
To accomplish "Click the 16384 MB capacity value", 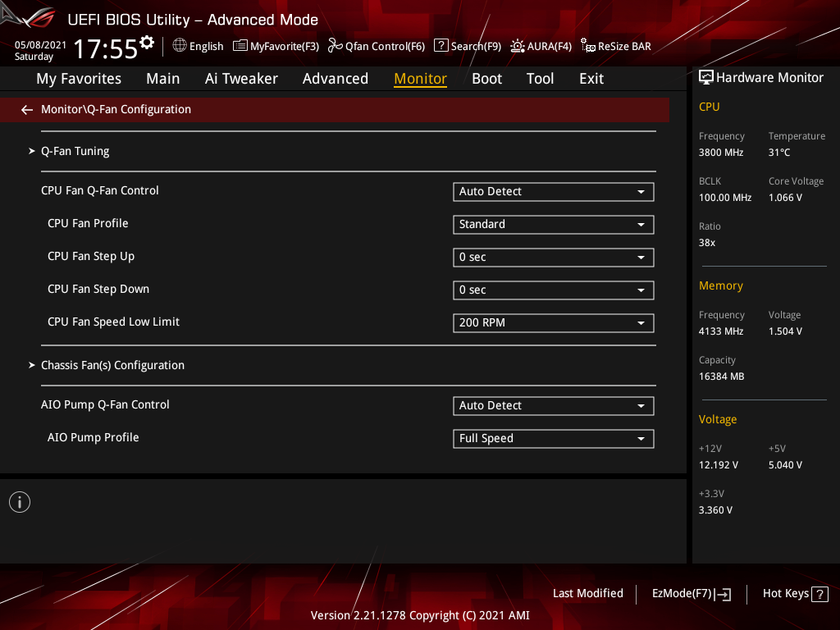I will [x=722, y=377].
